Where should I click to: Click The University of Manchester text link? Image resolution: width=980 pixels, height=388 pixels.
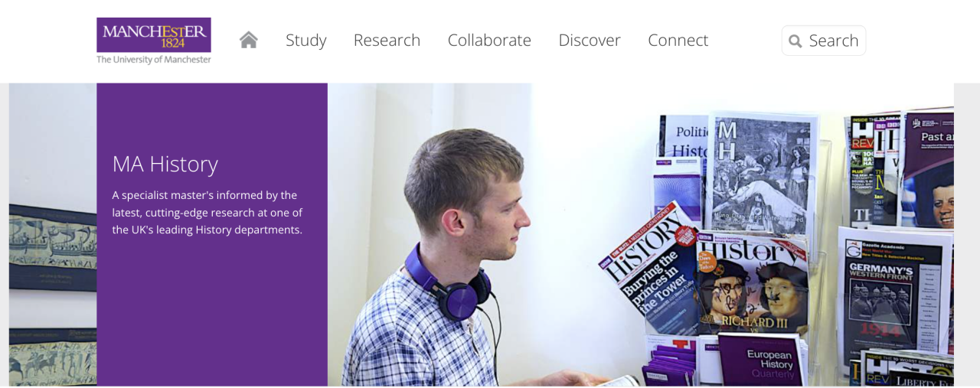tap(154, 60)
